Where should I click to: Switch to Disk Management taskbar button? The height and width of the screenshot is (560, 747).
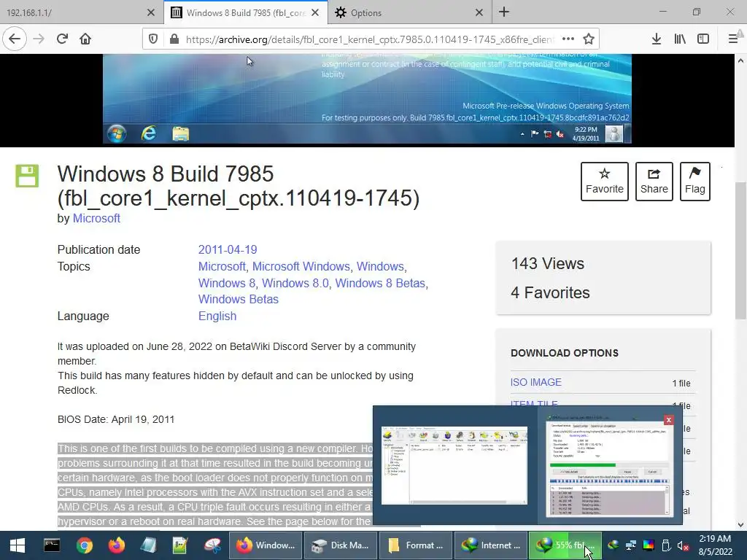tap(341, 545)
